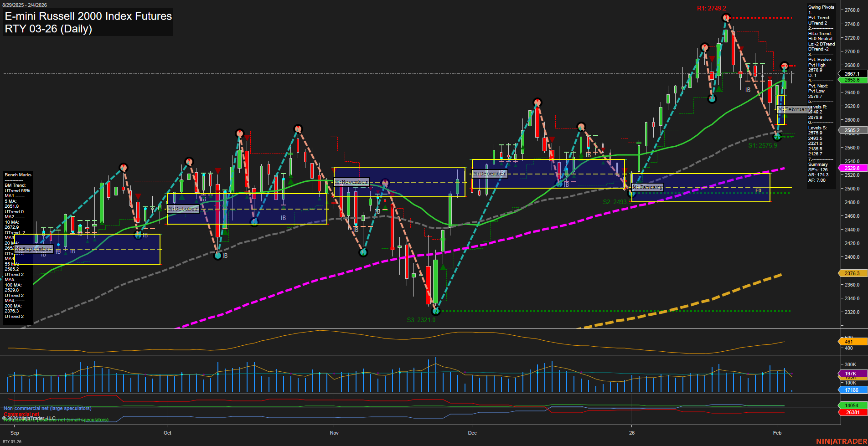Click the M:December monthly range label

pos(490,173)
